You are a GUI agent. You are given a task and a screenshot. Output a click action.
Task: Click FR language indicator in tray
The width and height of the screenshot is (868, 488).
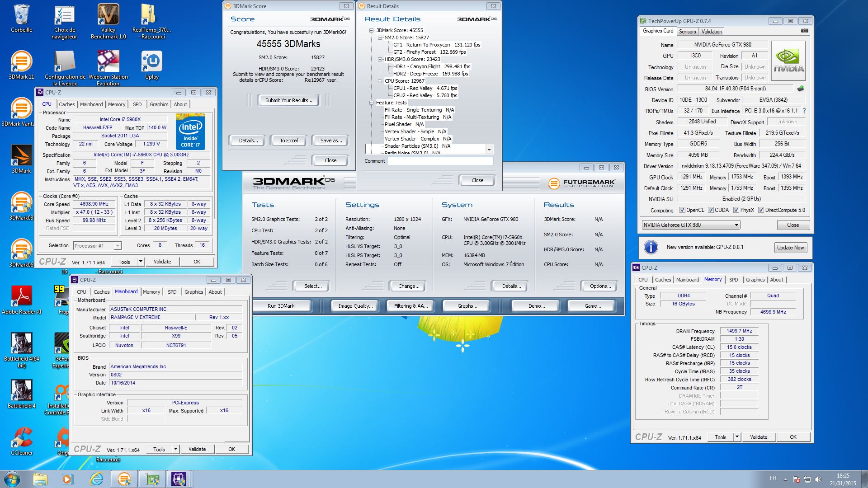tap(773, 478)
